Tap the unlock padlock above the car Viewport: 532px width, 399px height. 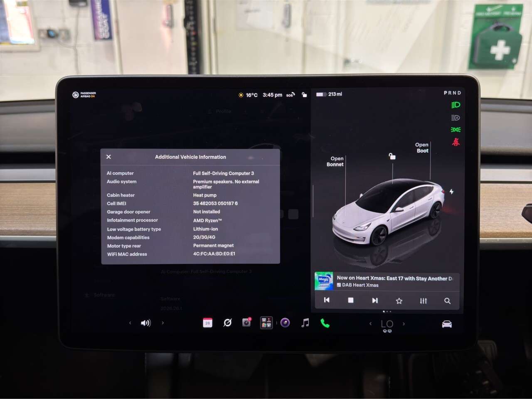tap(392, 156)
